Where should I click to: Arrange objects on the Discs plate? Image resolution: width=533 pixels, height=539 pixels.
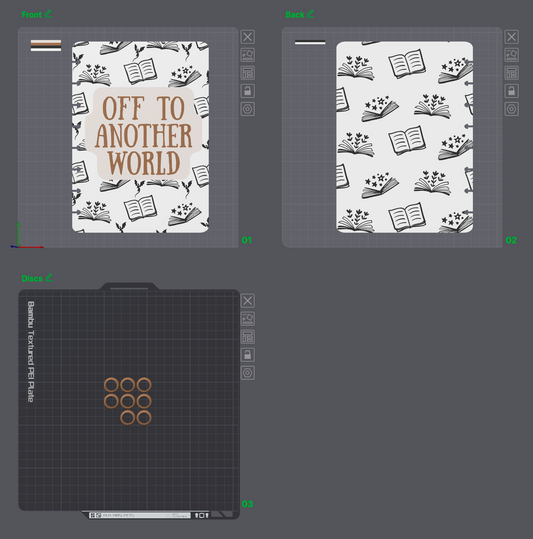pyautogui.click(x=247, y=337)
